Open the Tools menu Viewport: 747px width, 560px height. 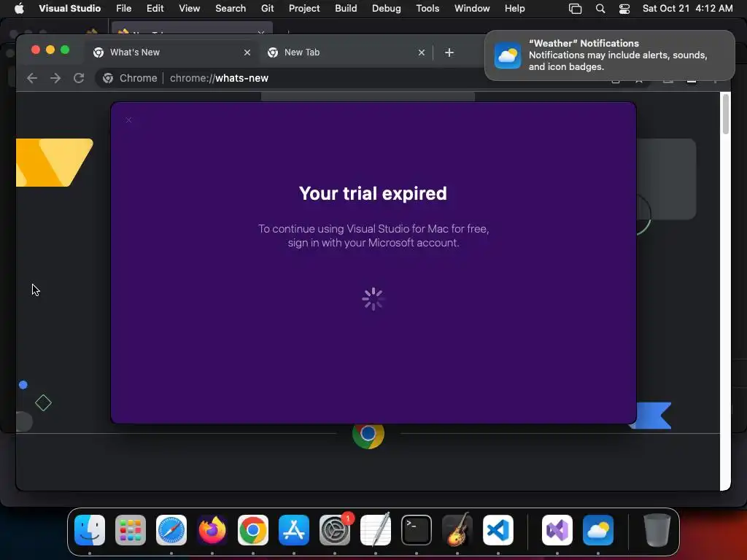427,8
